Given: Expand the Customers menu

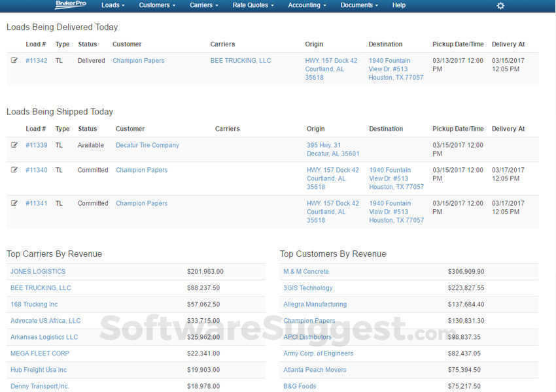Looking at the screenshot, I should tap(157, 5).
